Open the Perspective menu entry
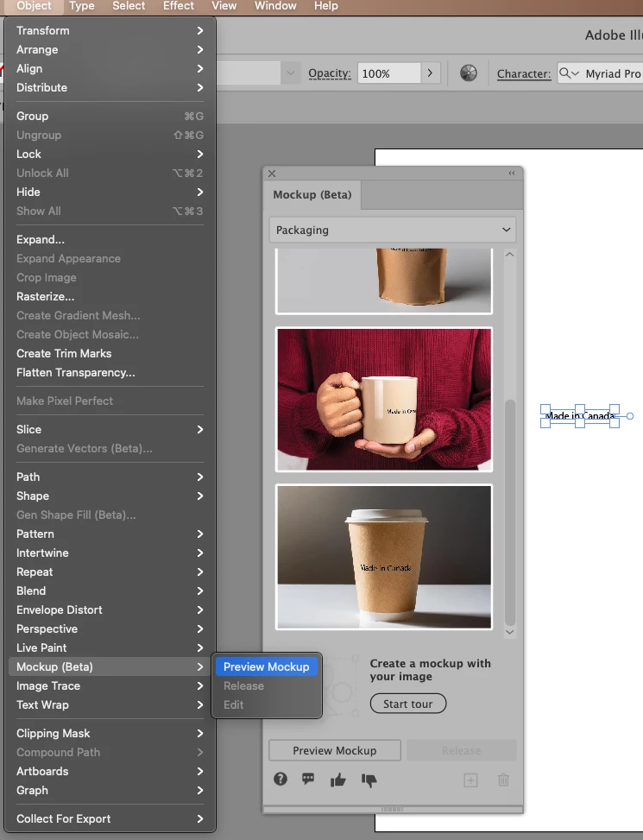Screen dimensions: 643x840 110,629
